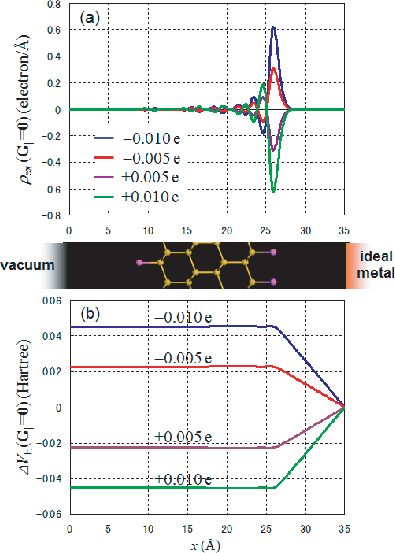The image size is (395, 553).
Task: Click the ρ (electron/Å) y-axis title
Action: 25,110
